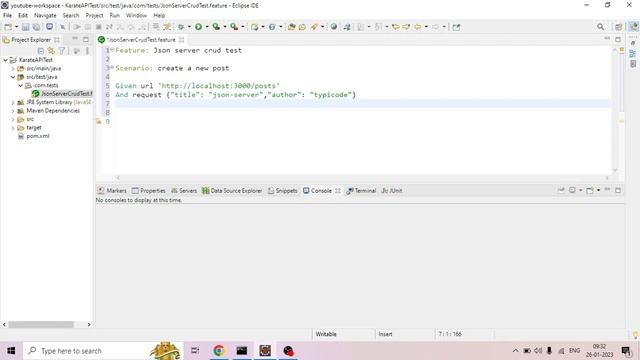
Task: Click the External Tools run icon
Action: 234,27
